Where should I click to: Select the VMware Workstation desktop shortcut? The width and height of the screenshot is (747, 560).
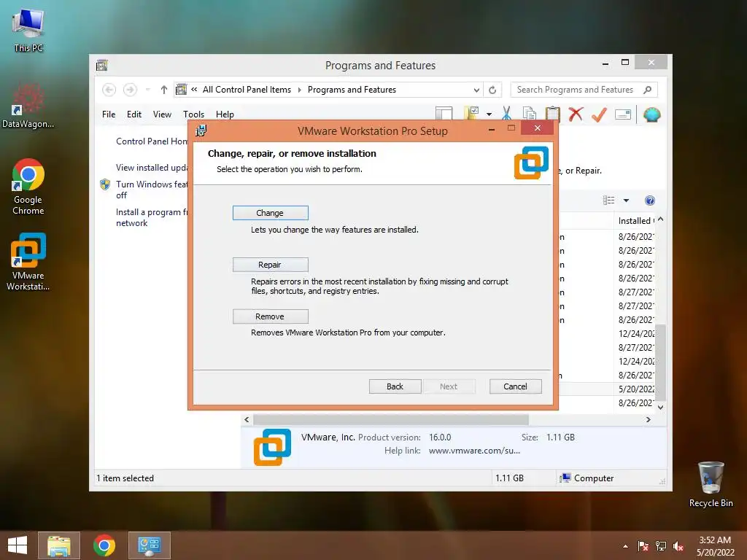pyautogui.click(x=28, y=262)
